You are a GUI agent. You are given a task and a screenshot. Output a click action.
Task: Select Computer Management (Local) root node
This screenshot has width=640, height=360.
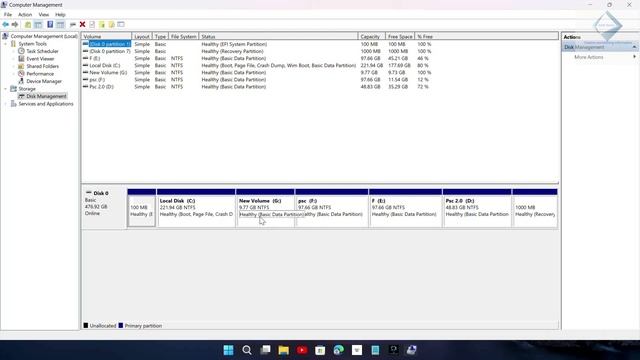[x=44, y=36]
